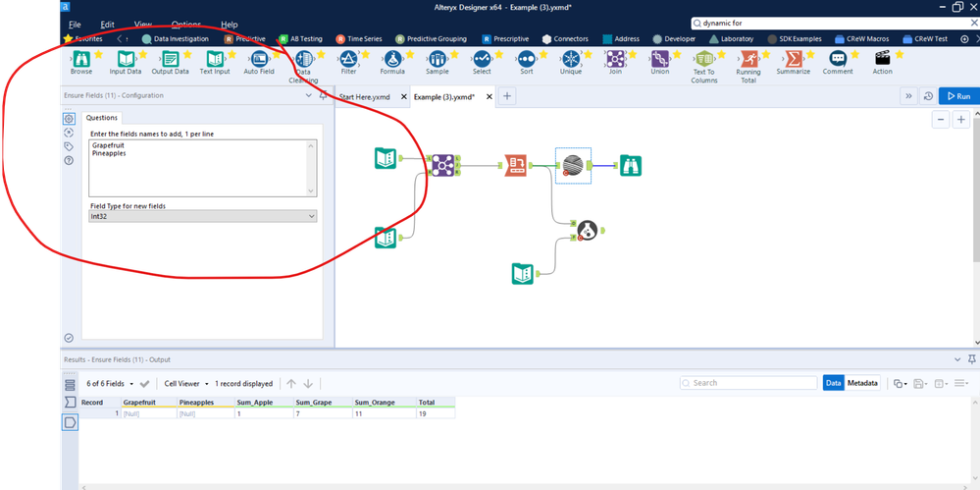Zoom in the canvas
Viewport: 980px width, 490px height.
pos(961,120)
